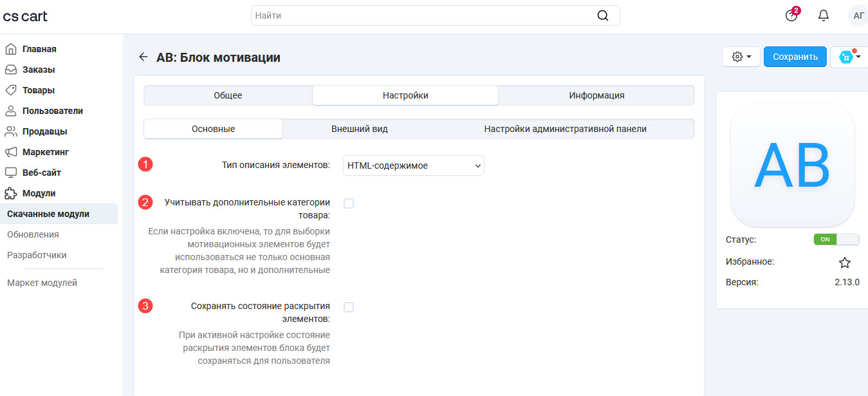Click the search magnifier icon
This screenshot has width=868, height=396.
(x=602, y=15)
